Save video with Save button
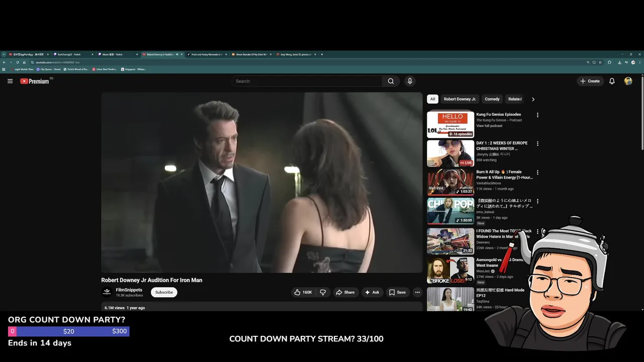 (397, 292)
